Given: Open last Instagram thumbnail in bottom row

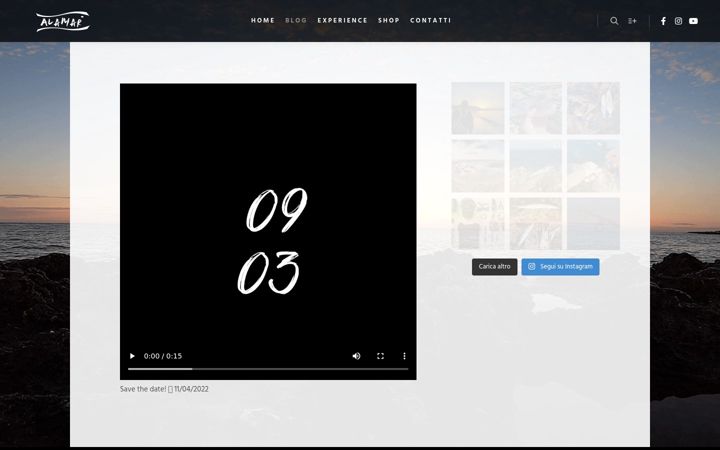Looking at the screenshot, I should [593, 224].
